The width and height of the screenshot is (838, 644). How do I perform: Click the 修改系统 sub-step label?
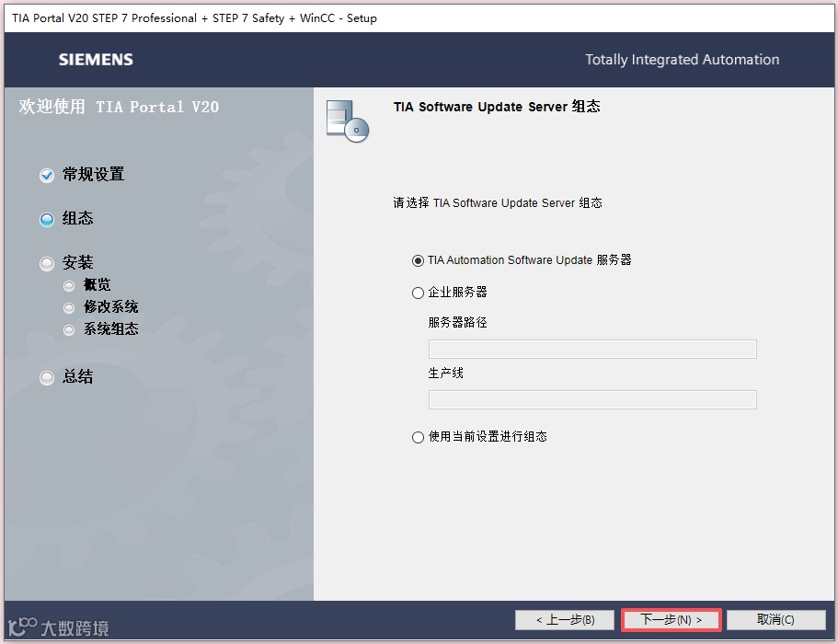tap(111, 306)
